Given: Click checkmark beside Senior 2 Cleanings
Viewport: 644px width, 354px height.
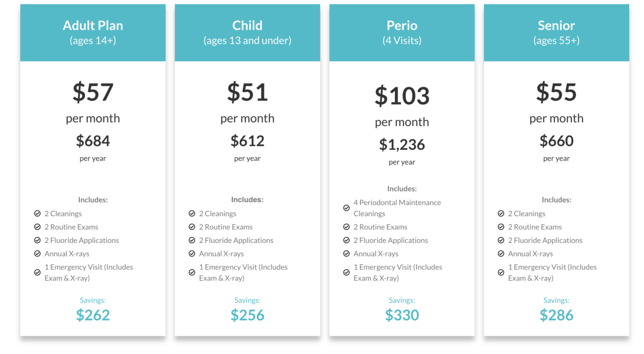Looking at the screenshot, I should [501, 213].
